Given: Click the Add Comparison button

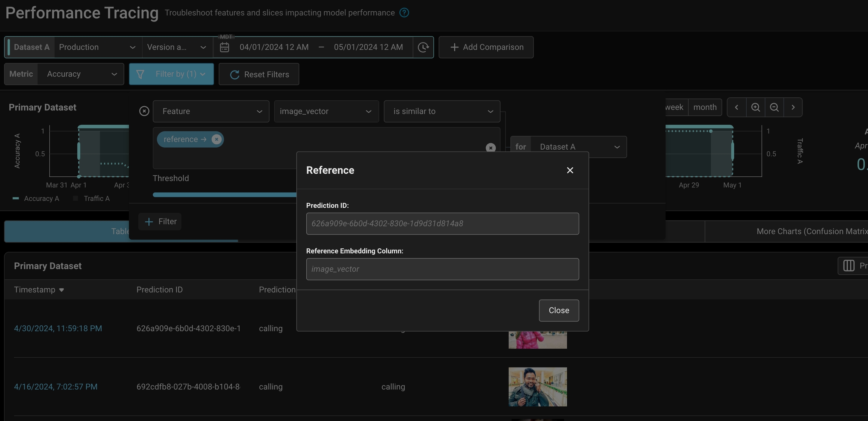Looking at the screenshot, I should pyautogui.click(x=486, y=47).
